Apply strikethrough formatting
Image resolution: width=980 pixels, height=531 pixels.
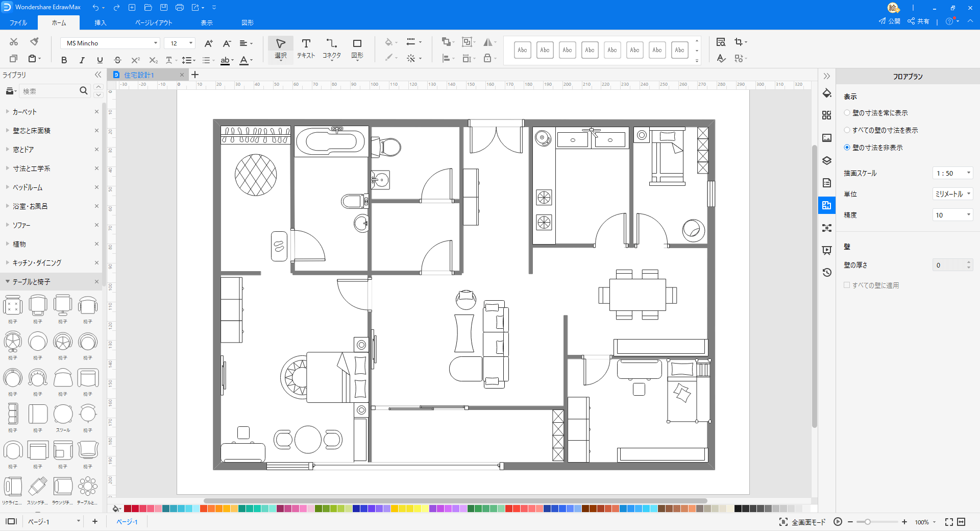pyautogui.click(x=117, y=60)
